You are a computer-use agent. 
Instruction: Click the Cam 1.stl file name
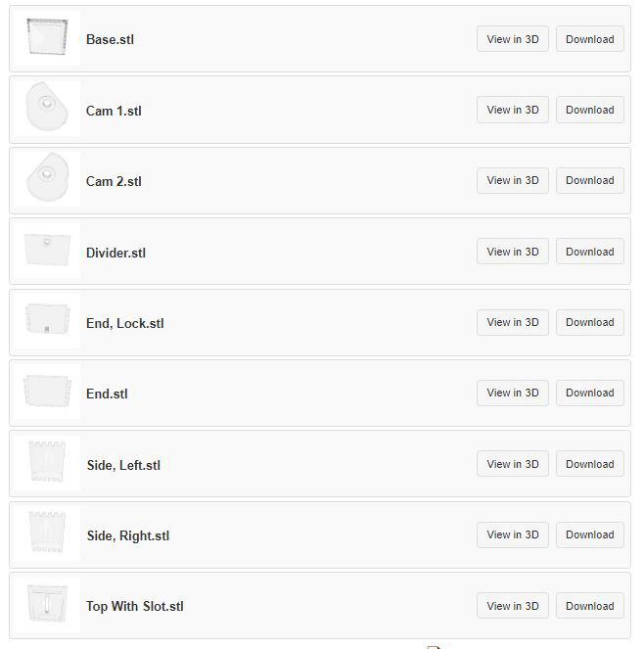coord(114,111)
